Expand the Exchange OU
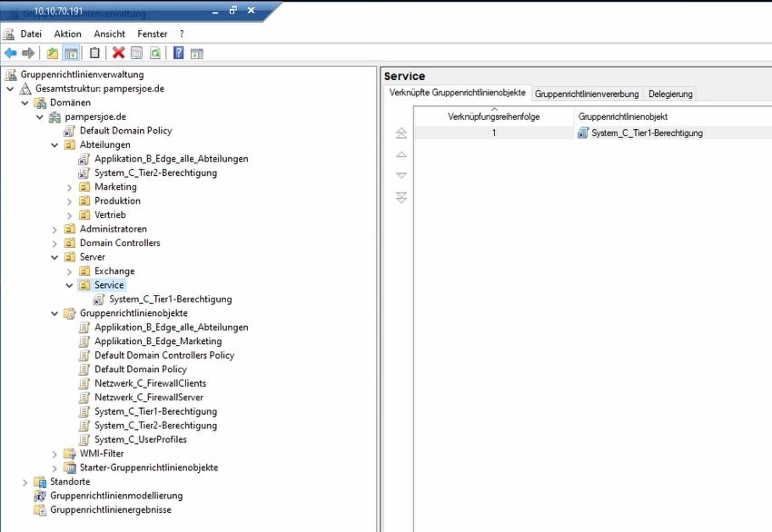772x532 pixels. click(x=69, y=271)
